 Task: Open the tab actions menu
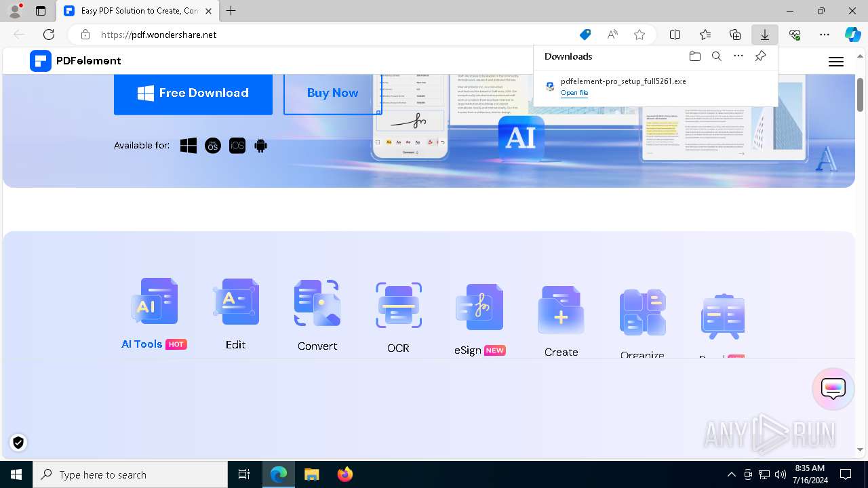(41, 11)
